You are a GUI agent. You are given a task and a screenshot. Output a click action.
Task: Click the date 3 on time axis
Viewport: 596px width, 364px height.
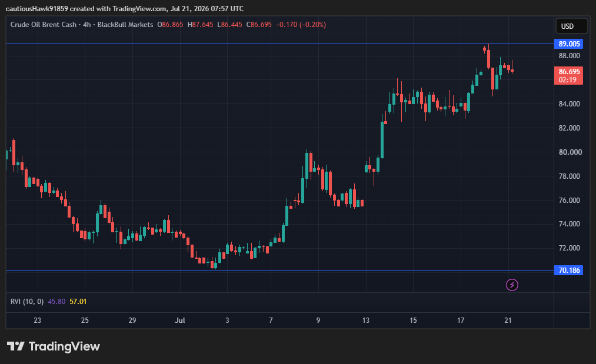click(x=227, y=320)
